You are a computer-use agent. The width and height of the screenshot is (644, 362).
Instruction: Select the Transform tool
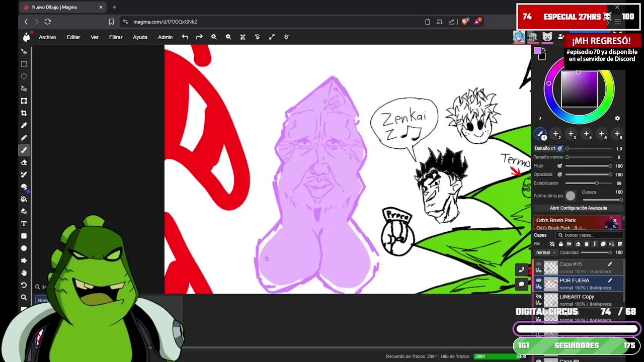click(x=24, y=101)
